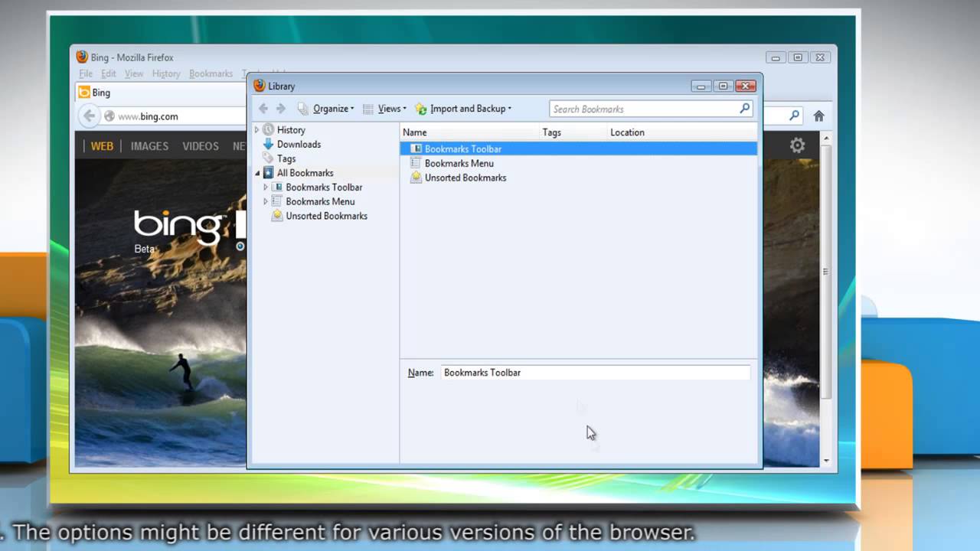Open the Bookmarks menu in Firefox
The width and height of the screenshot is (980, 551).
point(211,74)
